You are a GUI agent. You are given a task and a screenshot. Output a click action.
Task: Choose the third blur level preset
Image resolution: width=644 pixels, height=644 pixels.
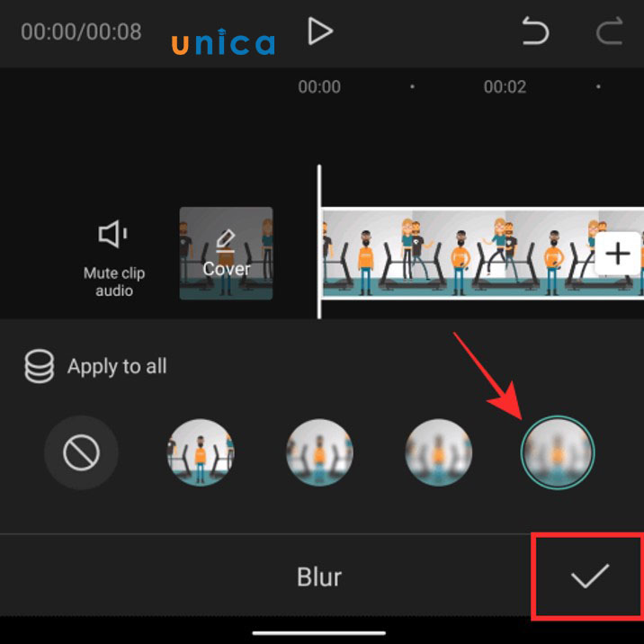point(439,452)
